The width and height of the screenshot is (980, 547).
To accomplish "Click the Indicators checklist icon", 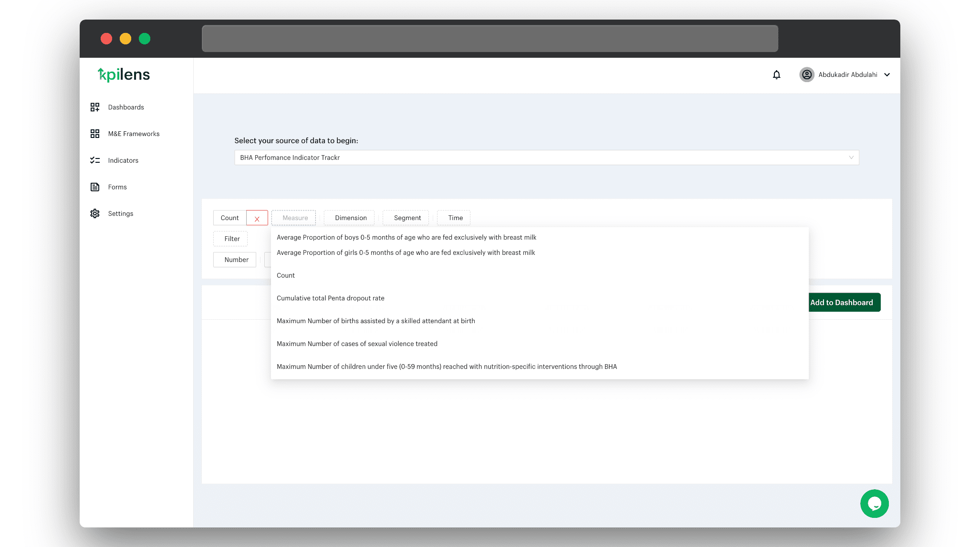I will coord(95,160).
